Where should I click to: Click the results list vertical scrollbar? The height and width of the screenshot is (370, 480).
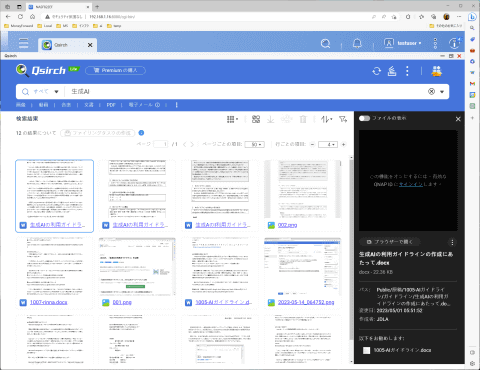(351, 250)
